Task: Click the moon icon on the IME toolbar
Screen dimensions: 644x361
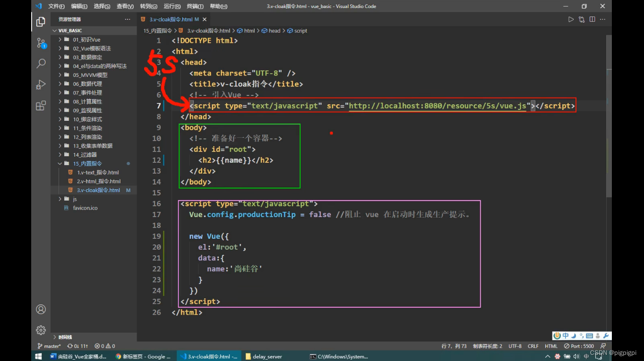Action: click(574, 336)
